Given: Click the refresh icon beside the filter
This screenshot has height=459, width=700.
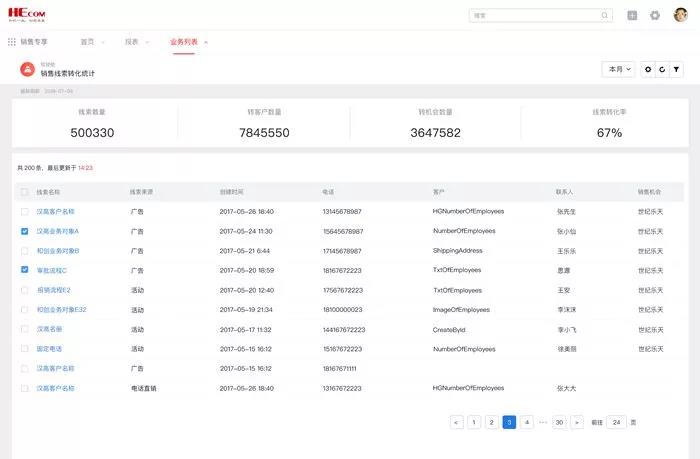Looking at the screenshot, I should pos(662,70).
